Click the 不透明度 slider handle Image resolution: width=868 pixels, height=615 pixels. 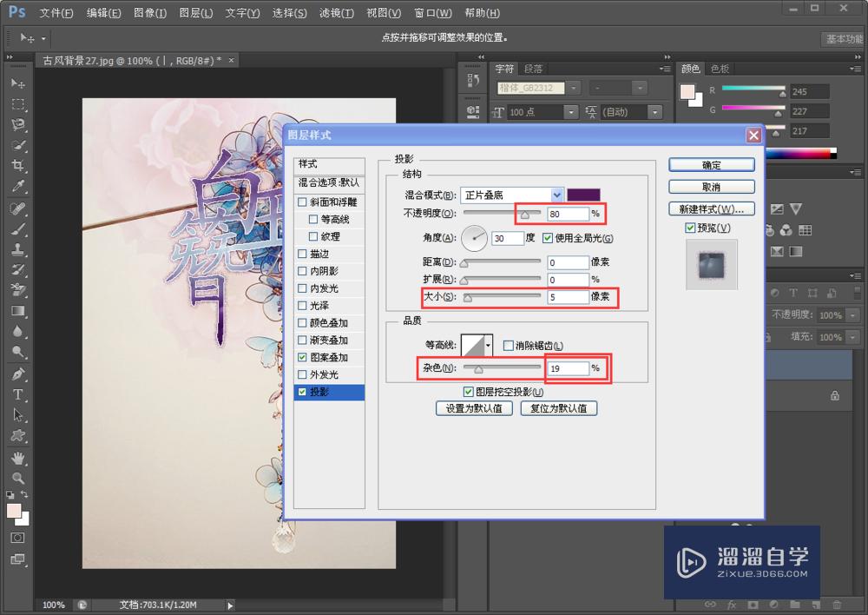point(525,215)
